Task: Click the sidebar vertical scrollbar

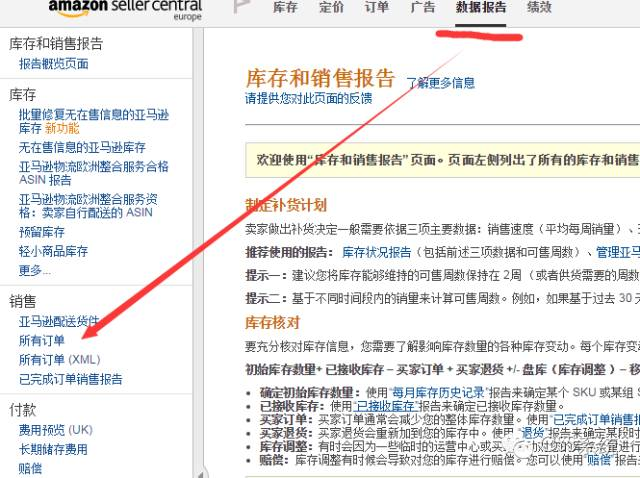Action: [x=198, y=253]
